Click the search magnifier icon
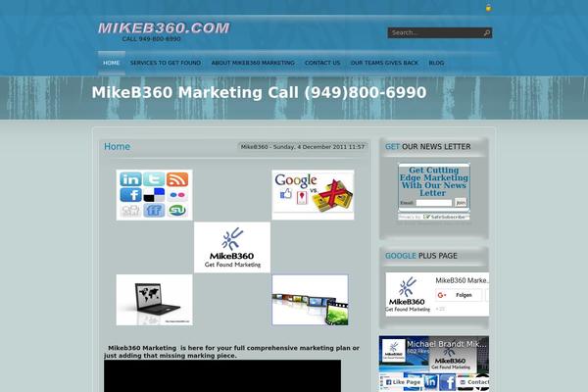Viewport: 588px width, 392px height. [486, 33]
